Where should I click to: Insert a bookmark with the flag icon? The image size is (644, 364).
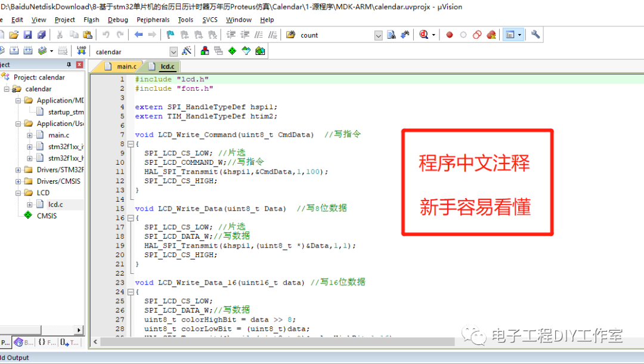(x=170, y=35)
